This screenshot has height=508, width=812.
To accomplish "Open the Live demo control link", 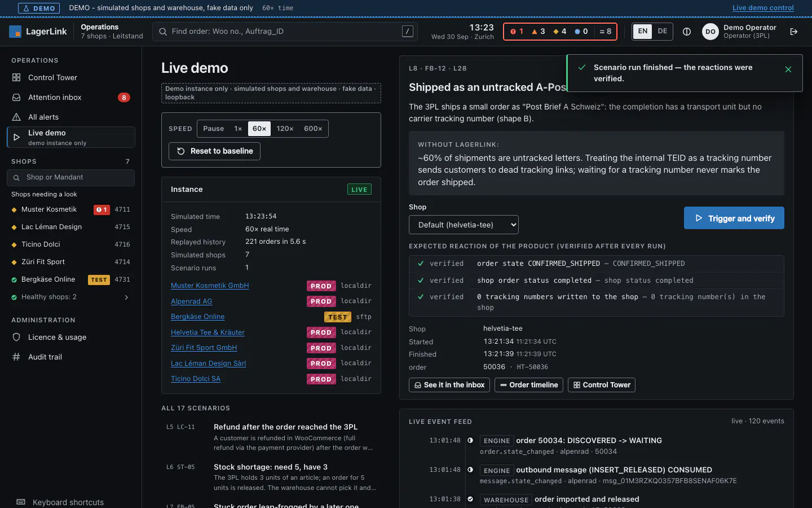I will [x=763, y=8].
